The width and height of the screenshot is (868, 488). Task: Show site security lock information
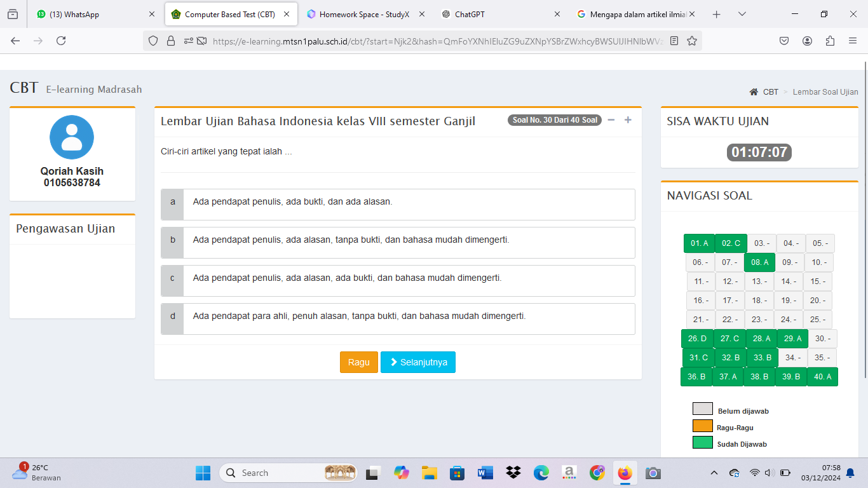[x=170, y=41]
